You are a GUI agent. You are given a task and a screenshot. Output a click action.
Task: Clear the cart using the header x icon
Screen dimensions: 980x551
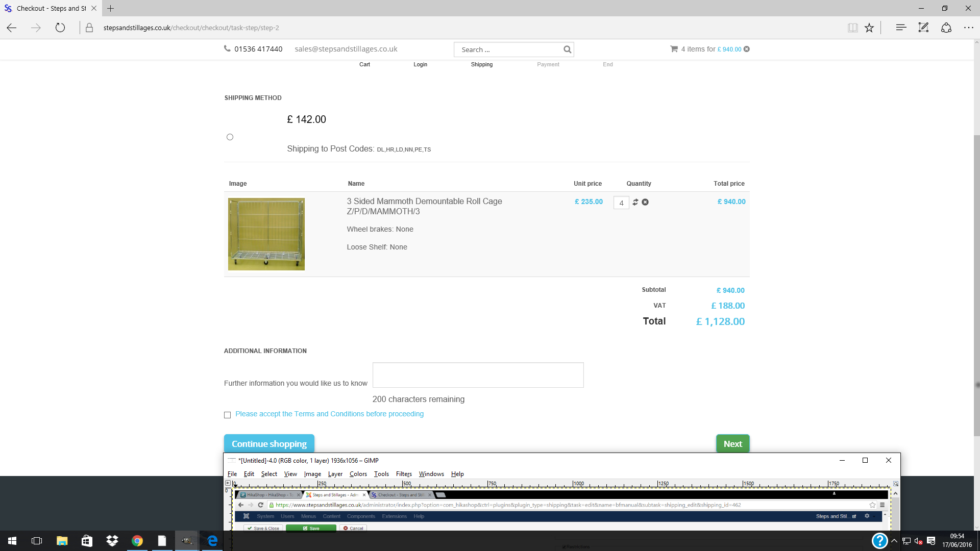[x=747, y=49]
